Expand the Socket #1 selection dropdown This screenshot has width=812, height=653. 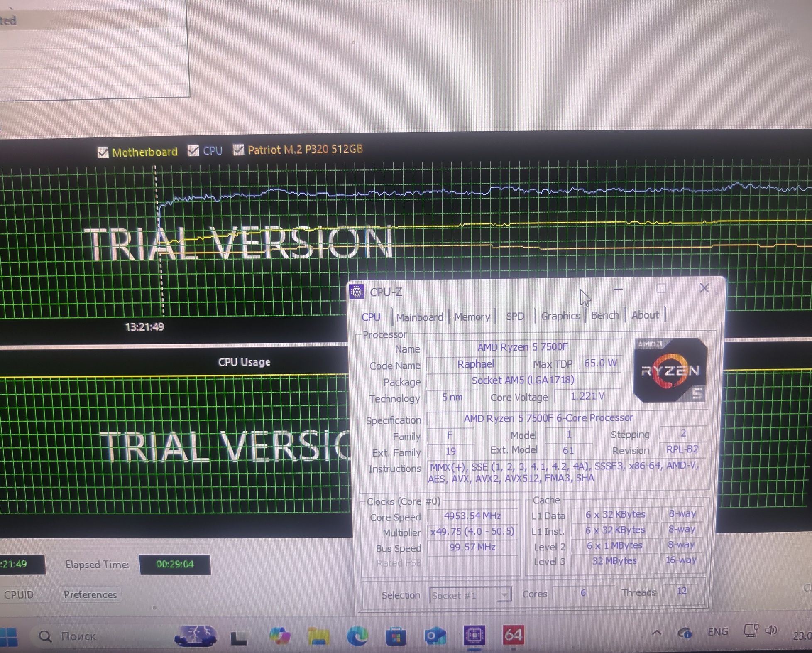[x=504, y=595]
